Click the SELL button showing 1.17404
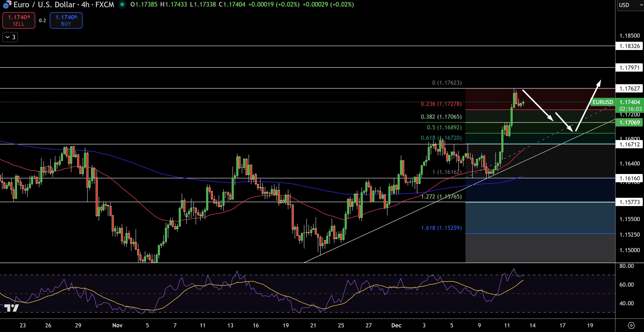 (18, 20)
